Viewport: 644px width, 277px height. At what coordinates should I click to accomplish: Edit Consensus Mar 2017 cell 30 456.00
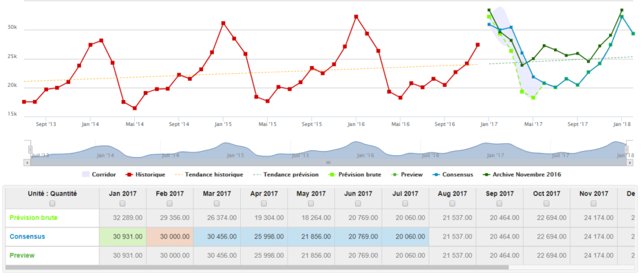(217, 236)
